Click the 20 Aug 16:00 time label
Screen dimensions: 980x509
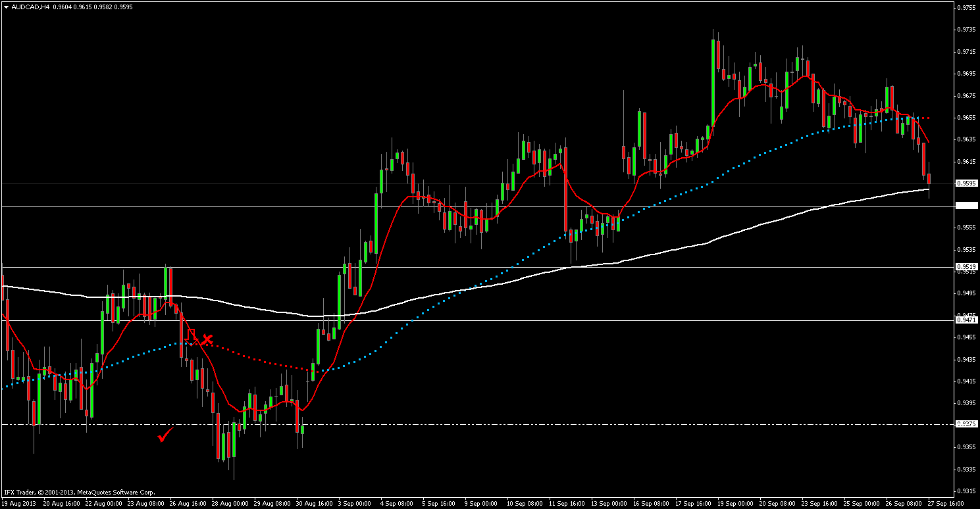pos(61,503)
